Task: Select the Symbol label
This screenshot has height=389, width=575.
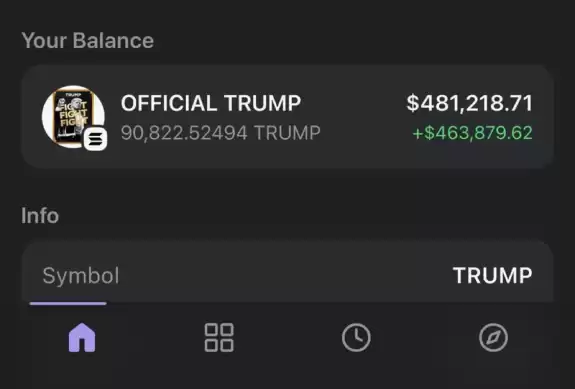Action: (x=81, y=276)
